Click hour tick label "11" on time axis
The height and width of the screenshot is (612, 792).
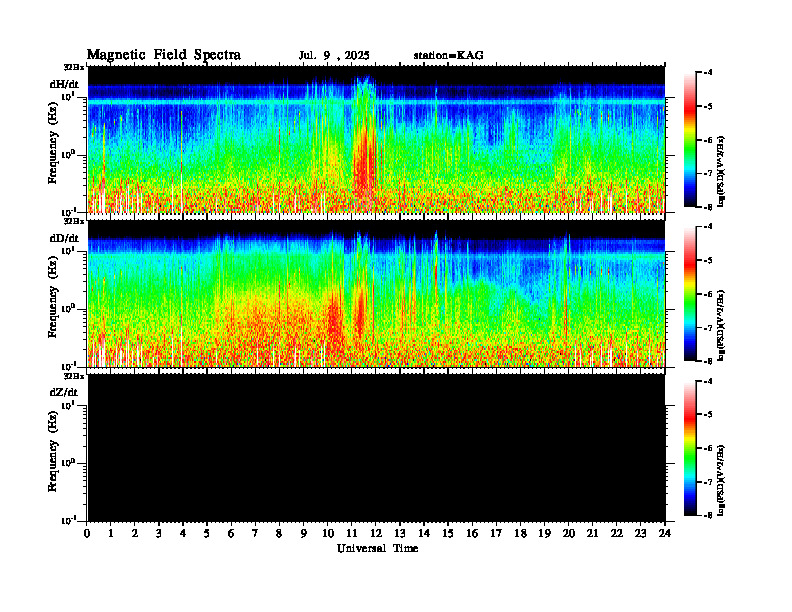(352, 533)
